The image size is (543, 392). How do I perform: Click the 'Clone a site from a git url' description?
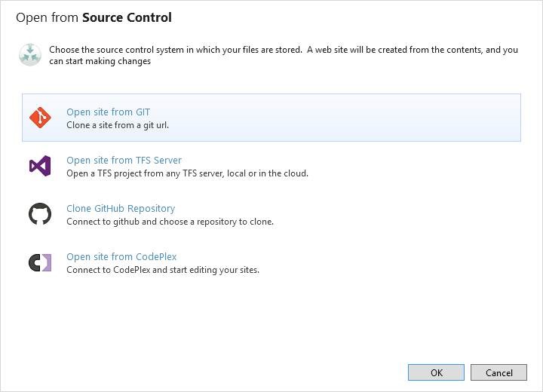(118, 125)
